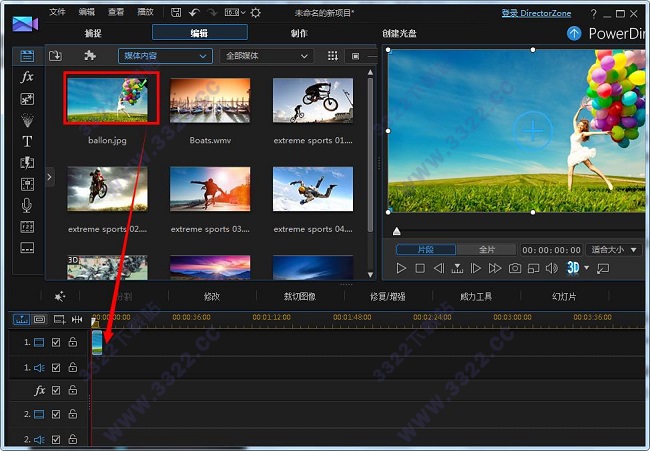Click the Stop button in preview

[420, 268]
